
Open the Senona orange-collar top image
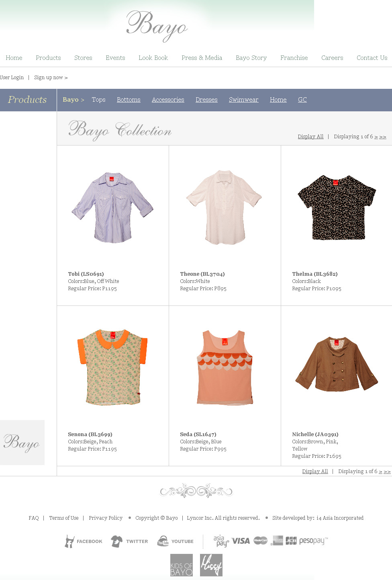click(x=112, y=367)
